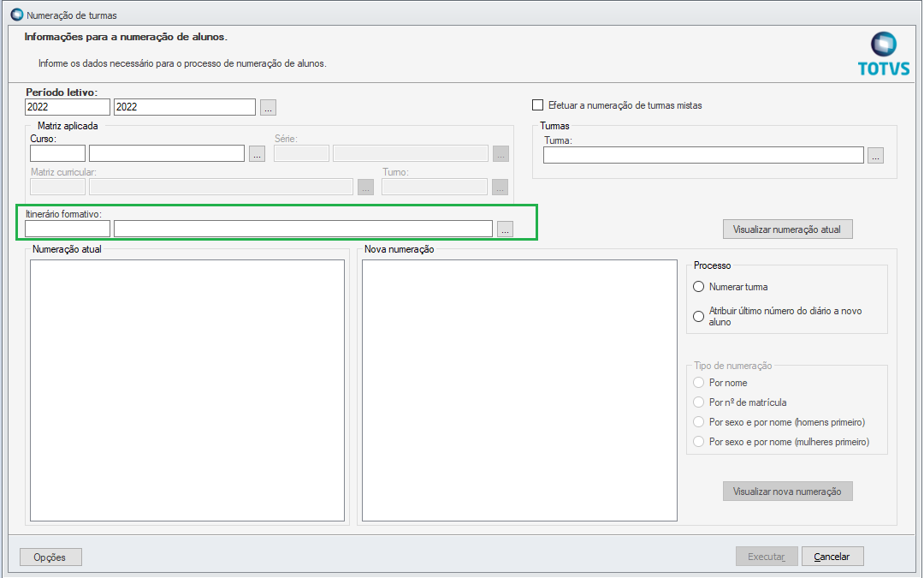Screen dimensions: 924x578
Task: Click the TOTVS logo
Action: 883,54
